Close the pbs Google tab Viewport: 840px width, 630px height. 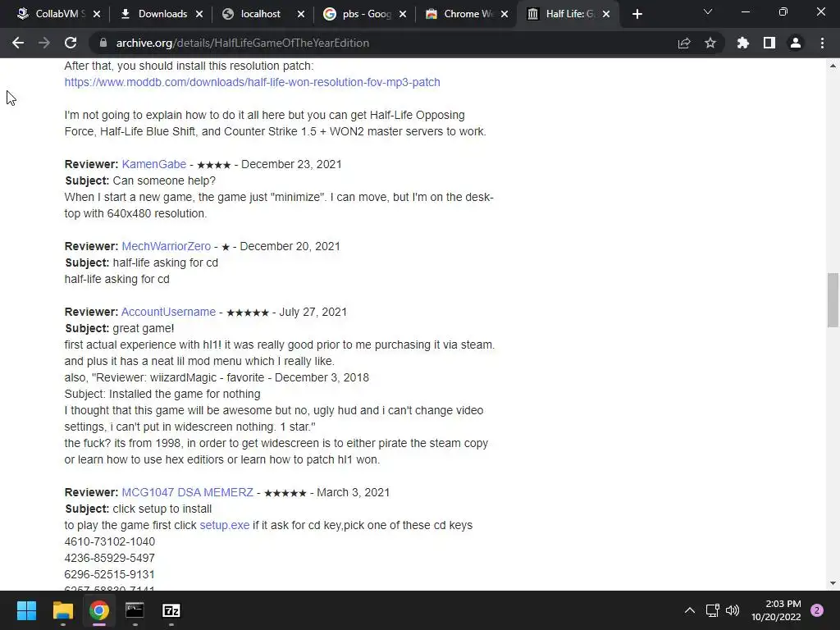click(403, 14)
